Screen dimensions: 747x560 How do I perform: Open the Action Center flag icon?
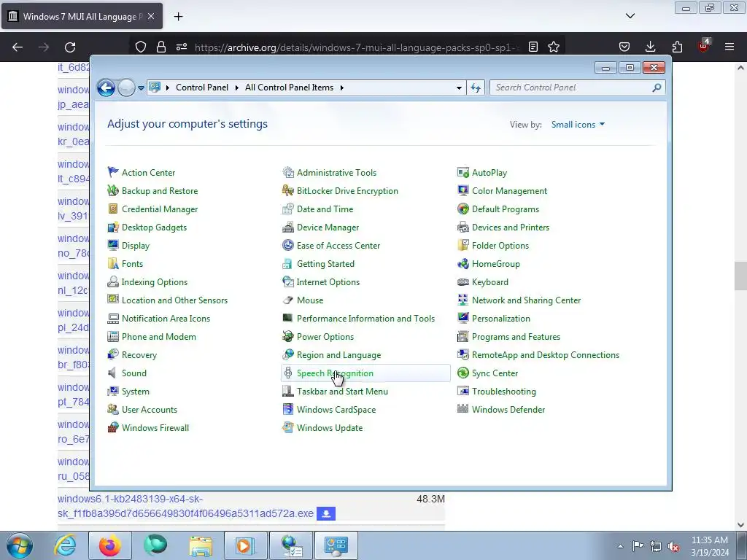point(113,172)
